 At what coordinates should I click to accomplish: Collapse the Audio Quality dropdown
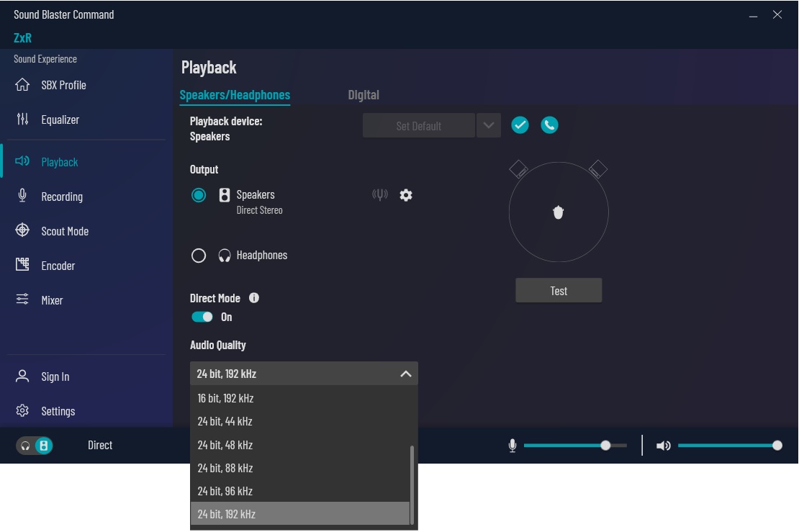click(405, 374)
